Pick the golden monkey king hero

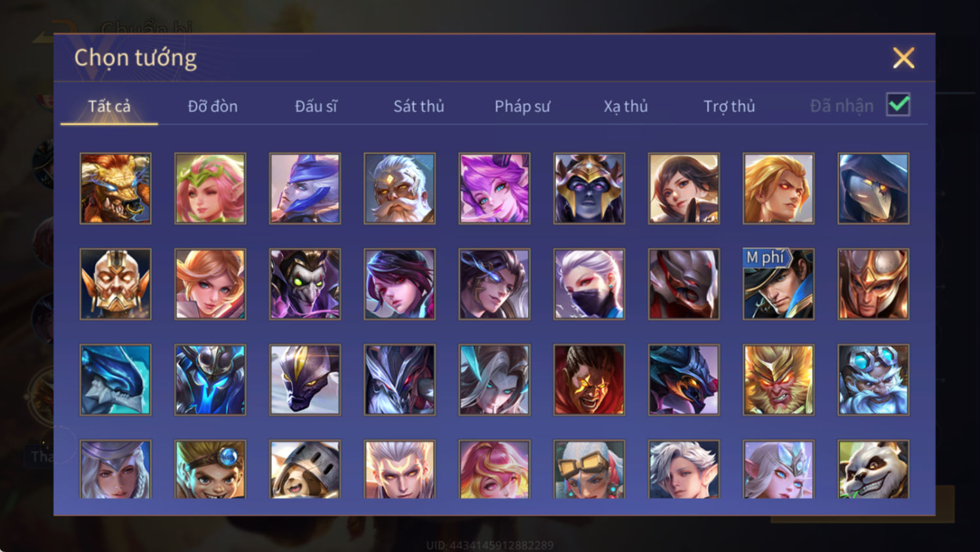pyautogui.click(x=778, y=380)
